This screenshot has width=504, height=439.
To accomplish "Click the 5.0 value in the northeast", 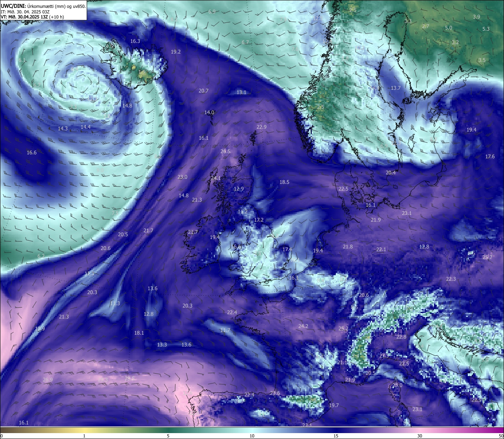I will [x=448, y=28].
